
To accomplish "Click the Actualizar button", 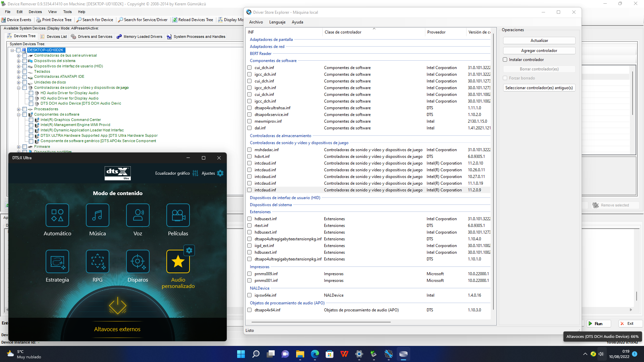I will coord(539,41).
